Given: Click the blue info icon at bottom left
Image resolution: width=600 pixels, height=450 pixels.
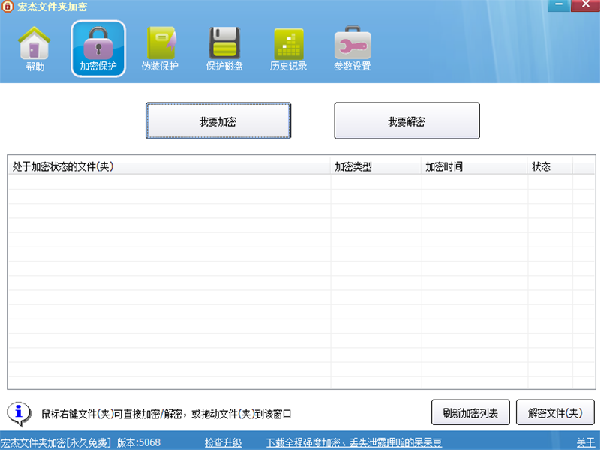Looking at the screenshot, I should click(18, 411).
